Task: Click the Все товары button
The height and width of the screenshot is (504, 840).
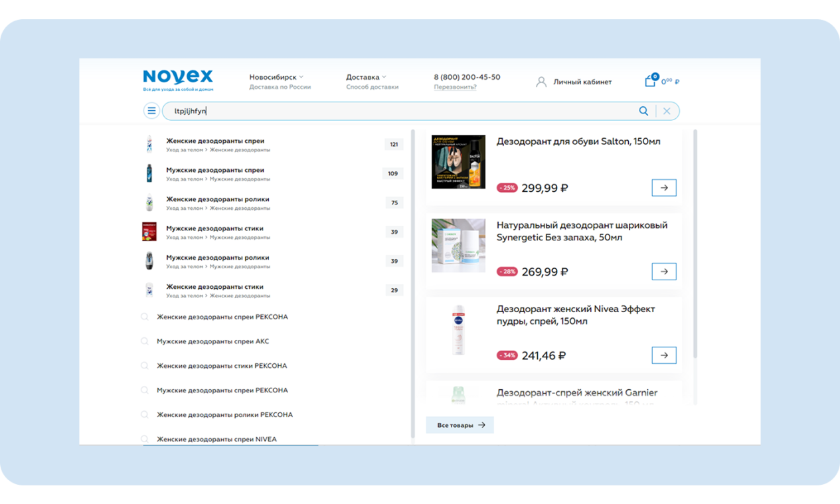Action: (460, 425)
